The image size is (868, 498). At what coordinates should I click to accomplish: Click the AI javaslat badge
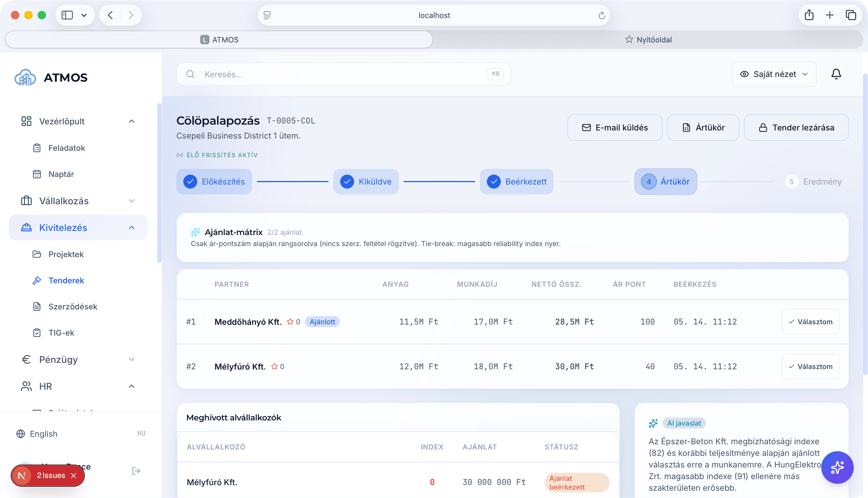tap(684, 423)
